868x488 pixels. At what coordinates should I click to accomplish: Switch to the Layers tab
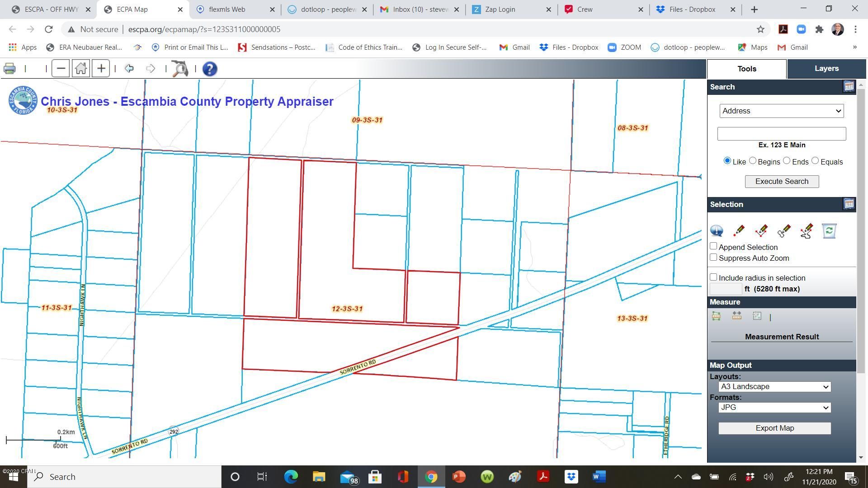[x=826, y=68]
